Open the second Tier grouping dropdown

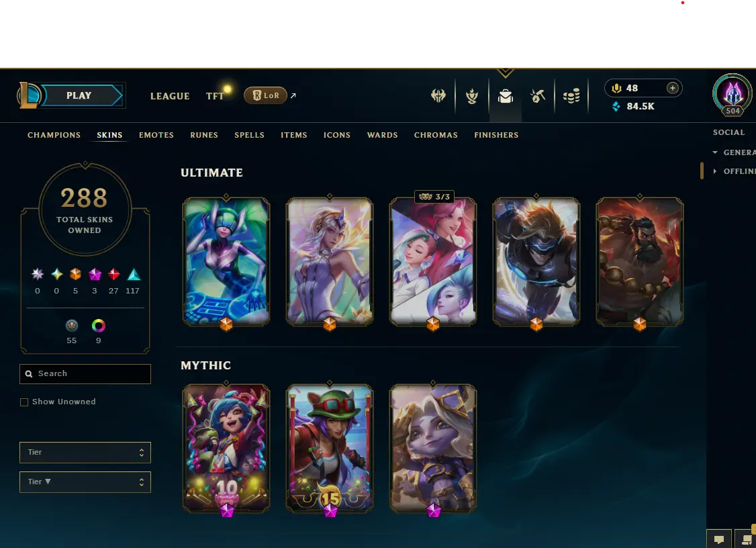pos(85,482)
